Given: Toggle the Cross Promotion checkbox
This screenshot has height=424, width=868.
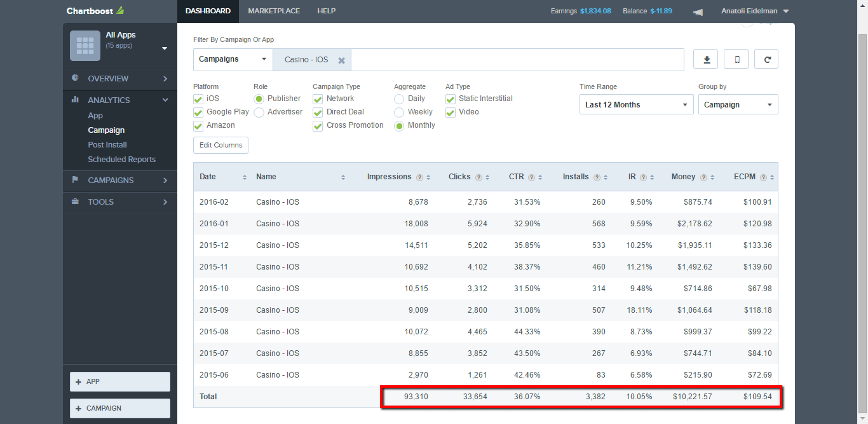Looking at the screenshot, I should click(x=318, y=126).
